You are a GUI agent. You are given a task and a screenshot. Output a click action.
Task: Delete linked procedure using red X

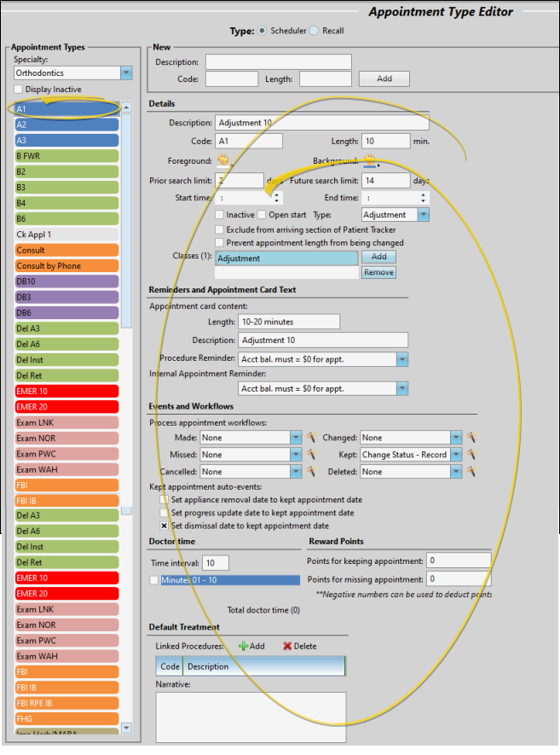click(x=299, y=646)
